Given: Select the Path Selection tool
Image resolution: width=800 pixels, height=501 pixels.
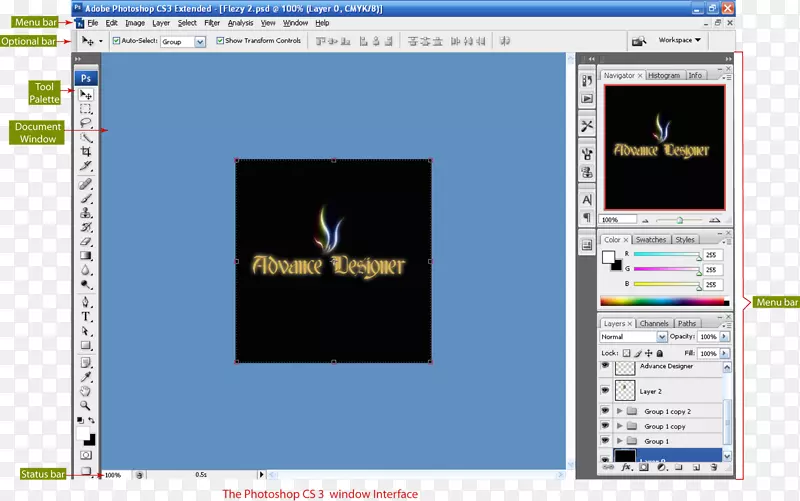Looking at the screenshot, I should 86,331.
